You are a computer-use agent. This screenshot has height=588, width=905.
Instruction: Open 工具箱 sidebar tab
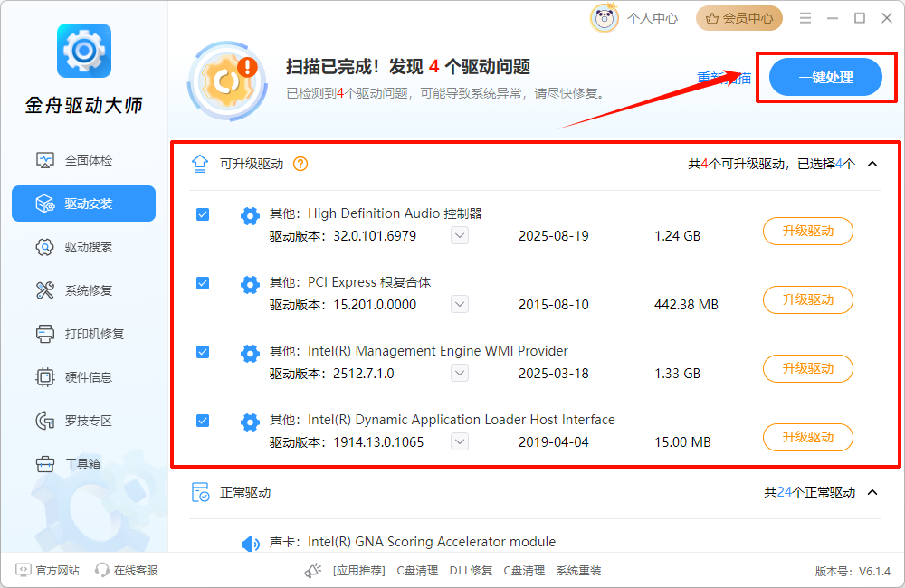pyautogui.click(x=83, y=464)
